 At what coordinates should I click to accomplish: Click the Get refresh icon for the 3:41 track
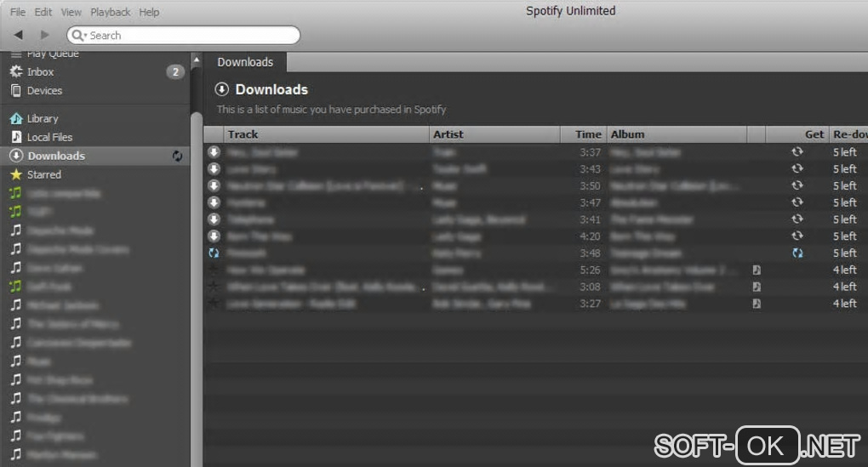[x=797, y=219]
